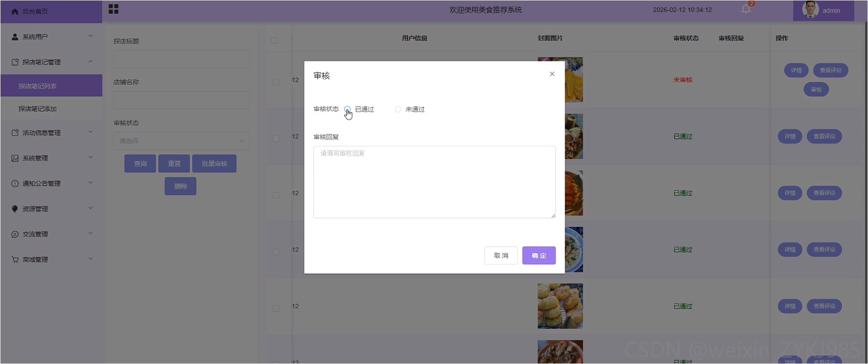Image resolution: width=868 pixels, height=364 pixels.
Task: Click into the 审核回复 text area
Action: [x=434, y=182]
